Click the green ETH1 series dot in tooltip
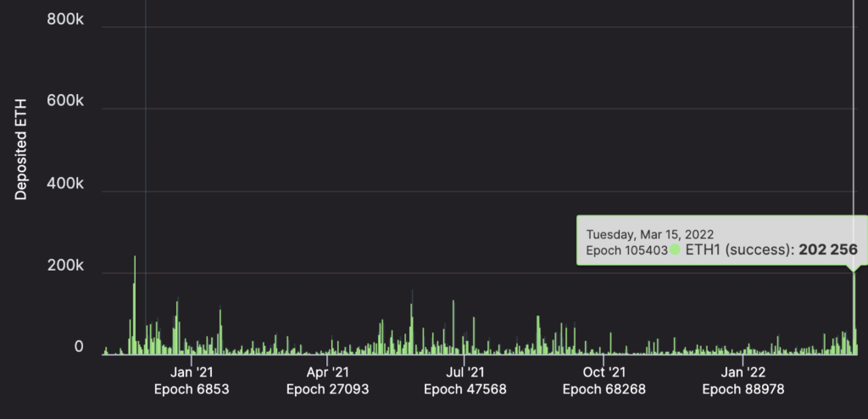This screenshot has height=419, width=868. click(676, 250)
